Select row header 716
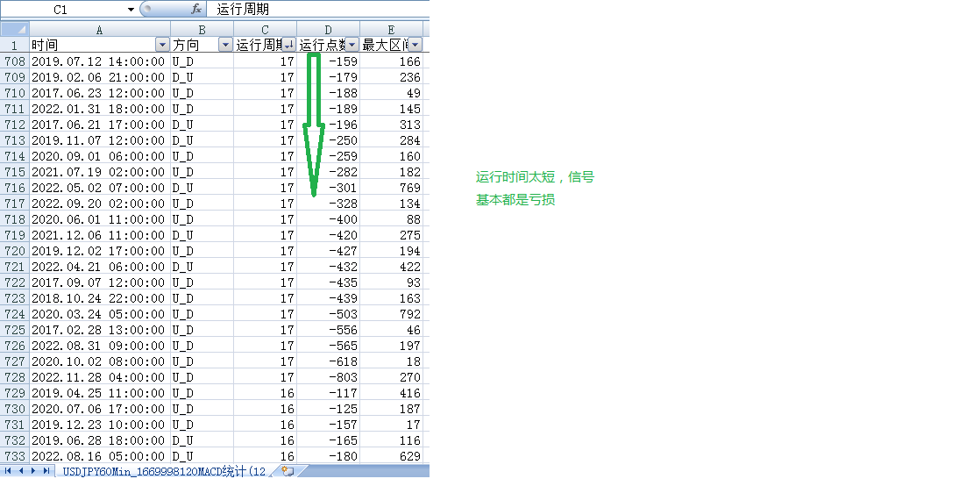The height and width of the screenshot is (486, 980). tap(14, 188)
